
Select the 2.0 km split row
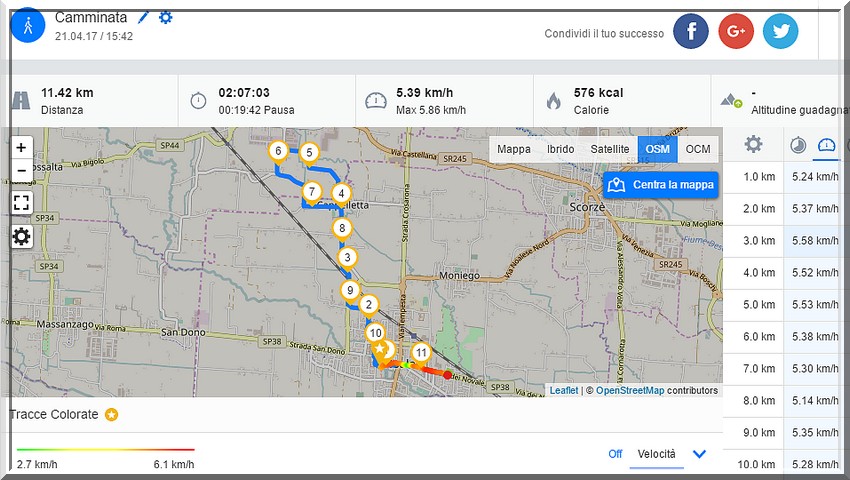pos(786,209)
